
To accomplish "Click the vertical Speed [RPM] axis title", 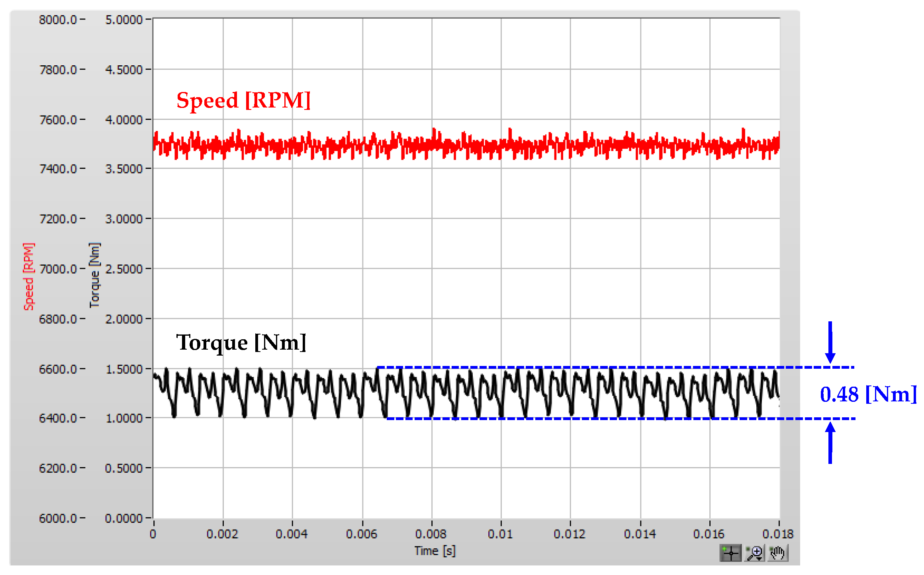I will click(29, 276).
